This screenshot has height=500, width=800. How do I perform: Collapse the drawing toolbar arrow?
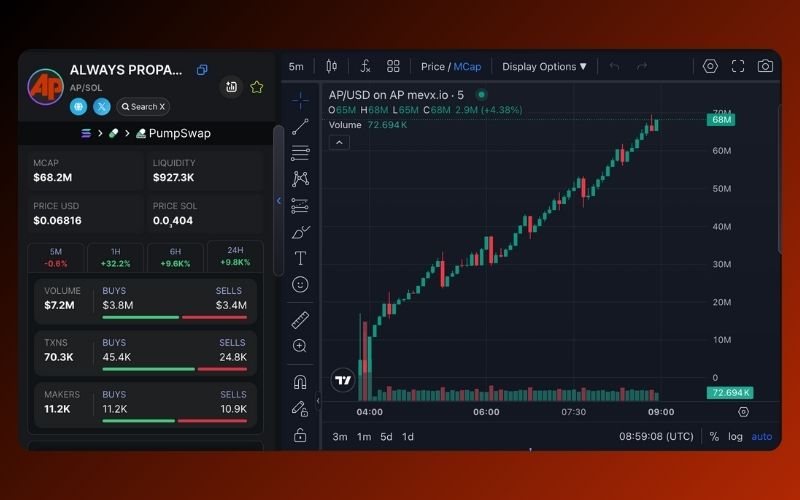coord(318,401)
